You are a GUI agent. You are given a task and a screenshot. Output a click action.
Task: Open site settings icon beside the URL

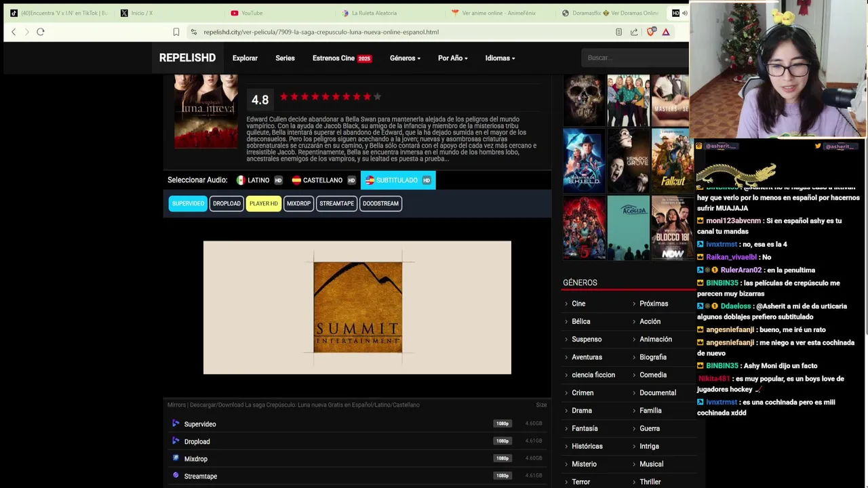coord(194,32)
